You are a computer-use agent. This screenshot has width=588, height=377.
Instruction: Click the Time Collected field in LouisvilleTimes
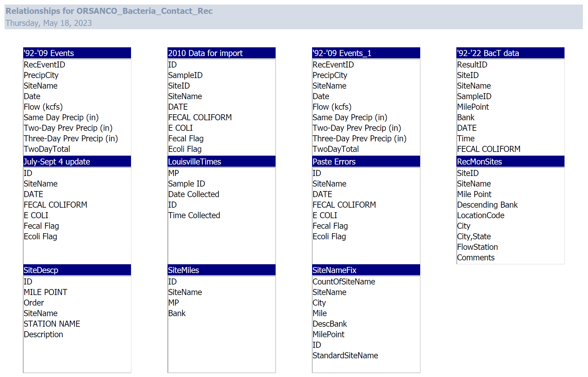[194, 215]
